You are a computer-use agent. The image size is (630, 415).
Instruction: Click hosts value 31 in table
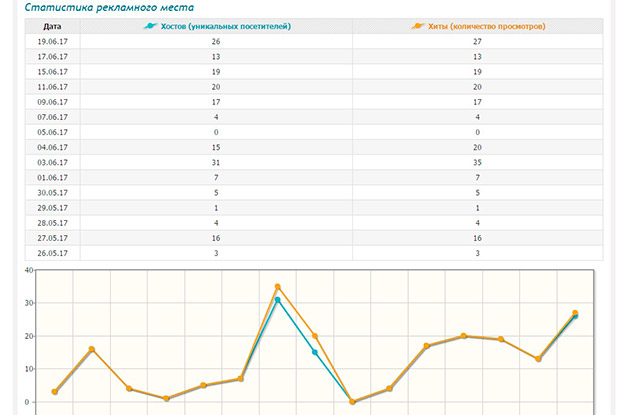point(216,162)
